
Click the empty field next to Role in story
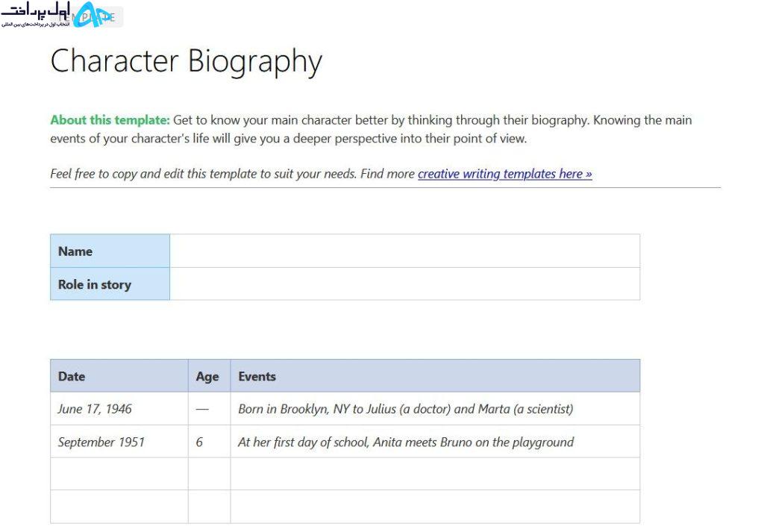coord(405,284)
